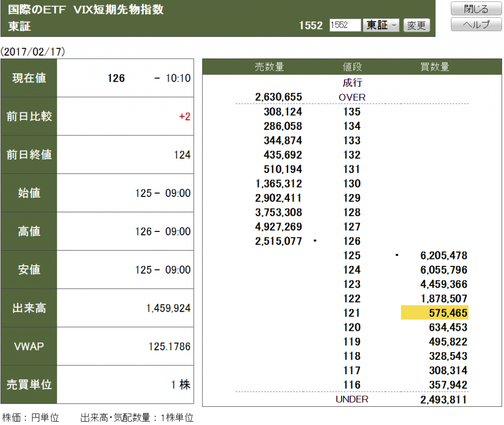Click buy quantity 6,205,478
Image resolution: width=504 pixels, height=425 pixels.
[443, 256]
